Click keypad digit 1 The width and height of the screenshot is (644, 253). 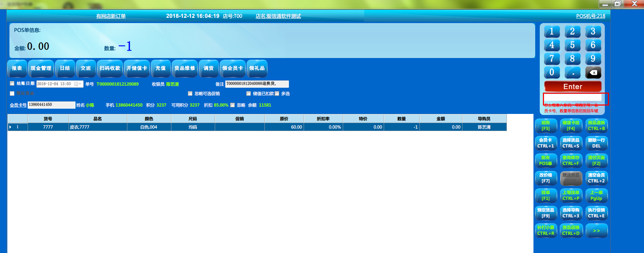[x=552, y=31]
